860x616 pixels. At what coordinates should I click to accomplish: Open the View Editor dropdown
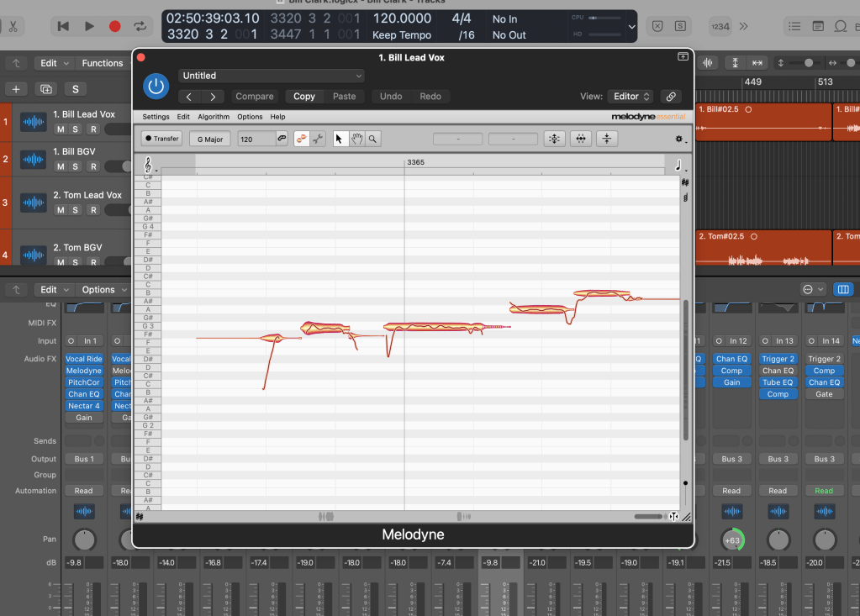click(633, 97)
